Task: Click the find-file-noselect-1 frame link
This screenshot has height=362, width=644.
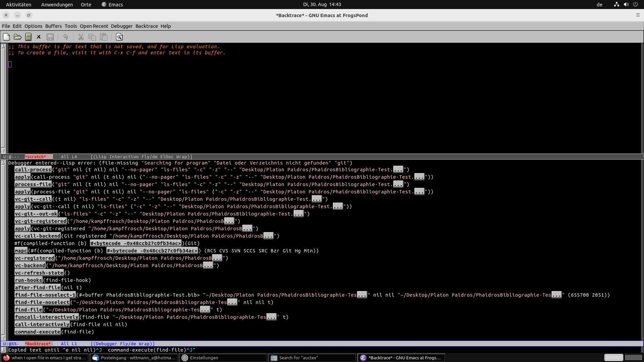Action: [45, 295]
